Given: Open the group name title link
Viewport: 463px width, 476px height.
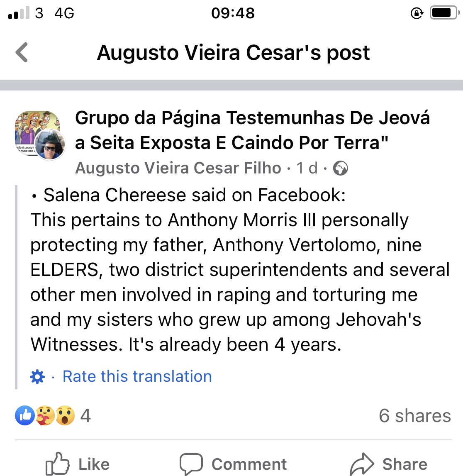Looking at the screenshot, I should 252,130.
